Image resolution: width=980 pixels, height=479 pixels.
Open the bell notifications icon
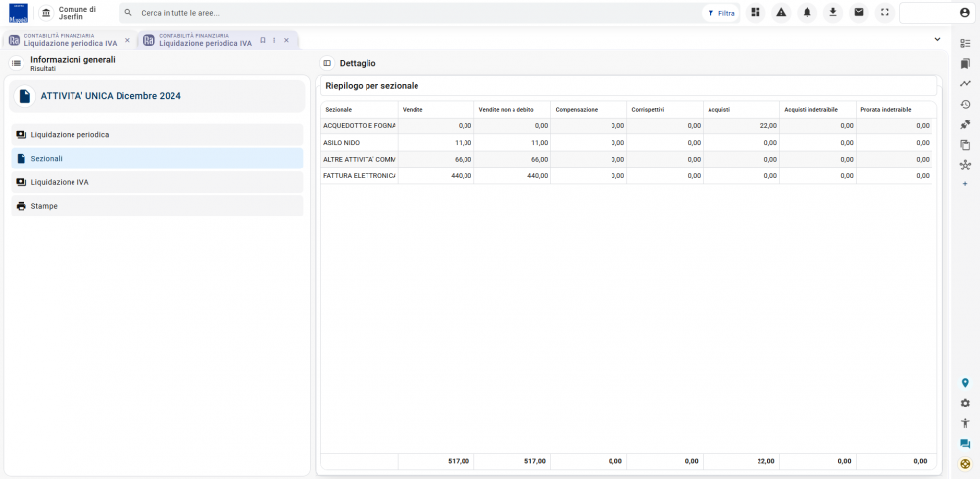pyautogui.click(x=807, y=13)
